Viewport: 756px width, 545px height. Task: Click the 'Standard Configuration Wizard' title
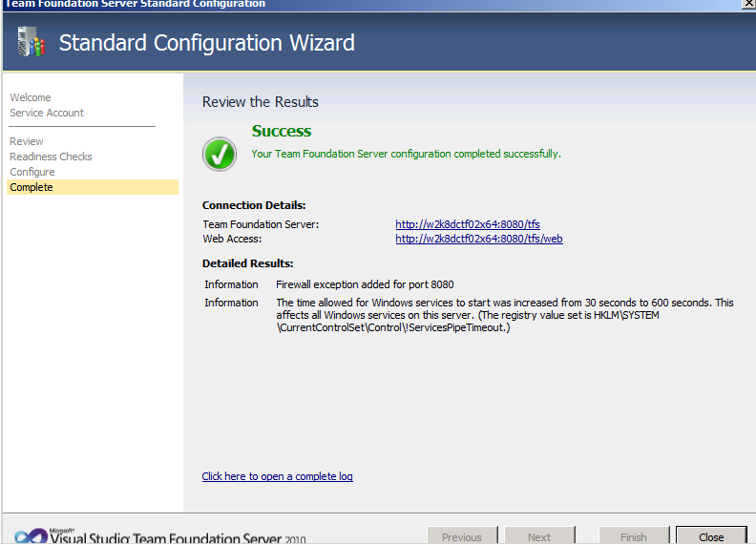point(207,43)
